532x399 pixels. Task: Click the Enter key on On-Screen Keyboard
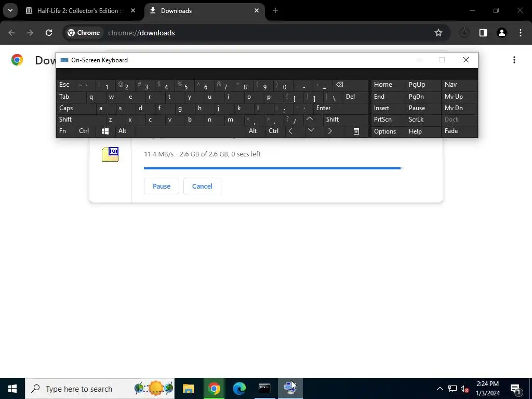[341, 108]
